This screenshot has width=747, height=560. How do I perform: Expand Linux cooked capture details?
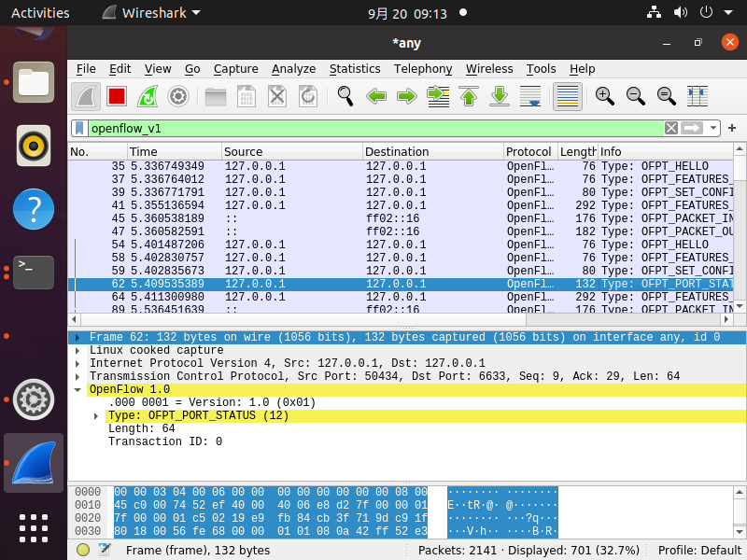(x=78, y=351)
